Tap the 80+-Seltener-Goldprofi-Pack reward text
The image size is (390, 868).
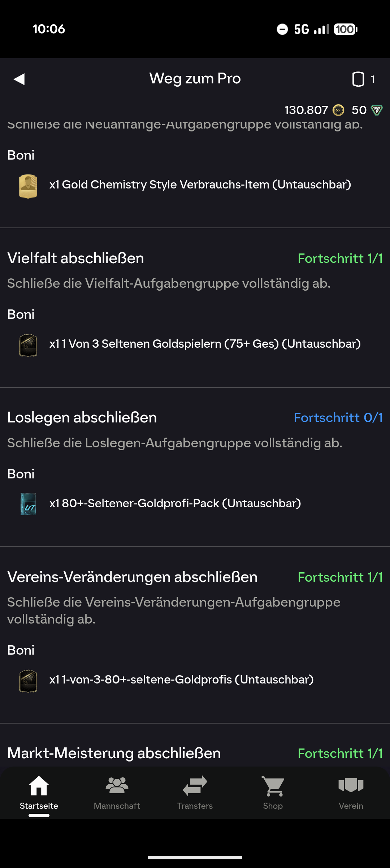click(x=175, y=503)
